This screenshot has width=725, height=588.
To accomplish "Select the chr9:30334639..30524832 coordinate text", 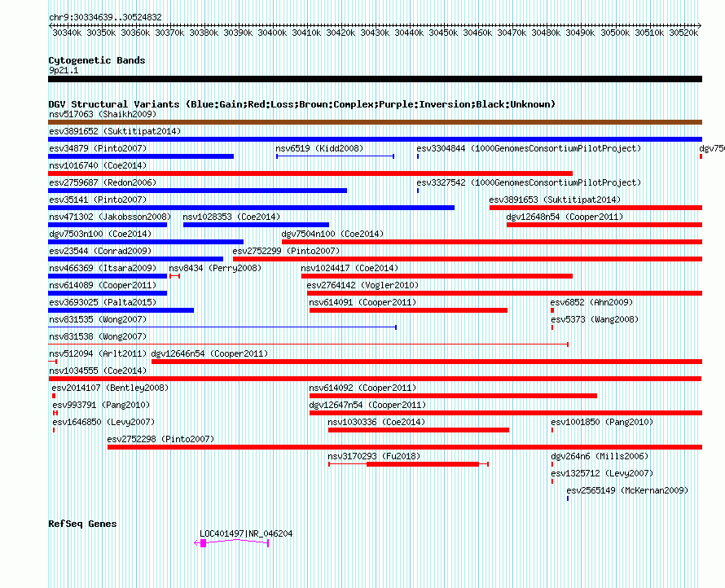I will point(105,18).
